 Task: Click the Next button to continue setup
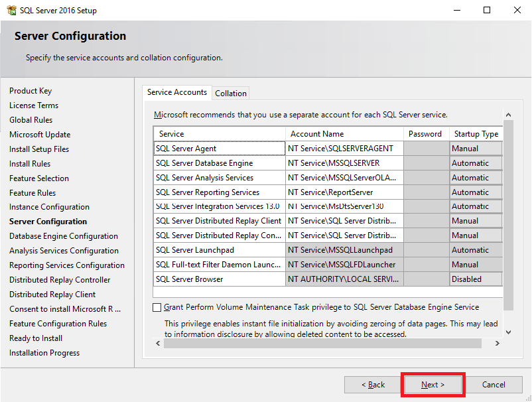432,385
